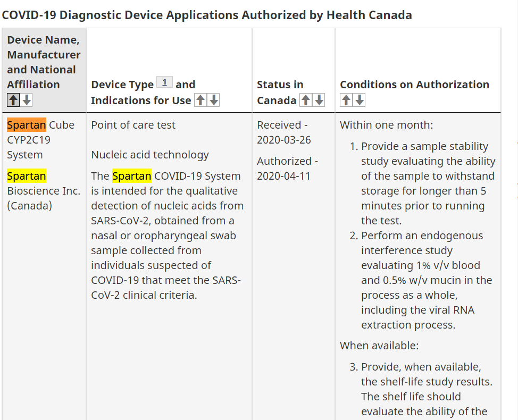518x420 pixels.
Task: Select 'Spartan Bioscience Inc. (Canada)' manufacturer text
Action: click(44, 191)
